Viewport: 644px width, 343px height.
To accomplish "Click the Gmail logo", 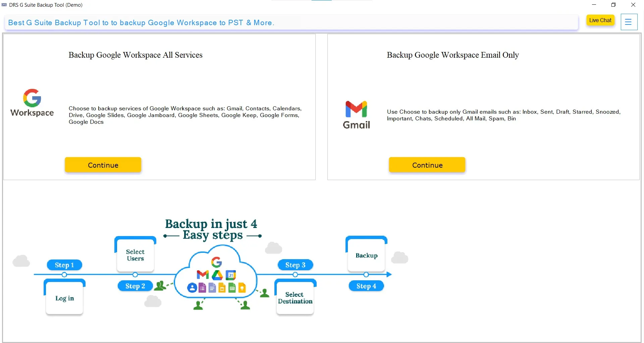I will (x=356, y=115).
